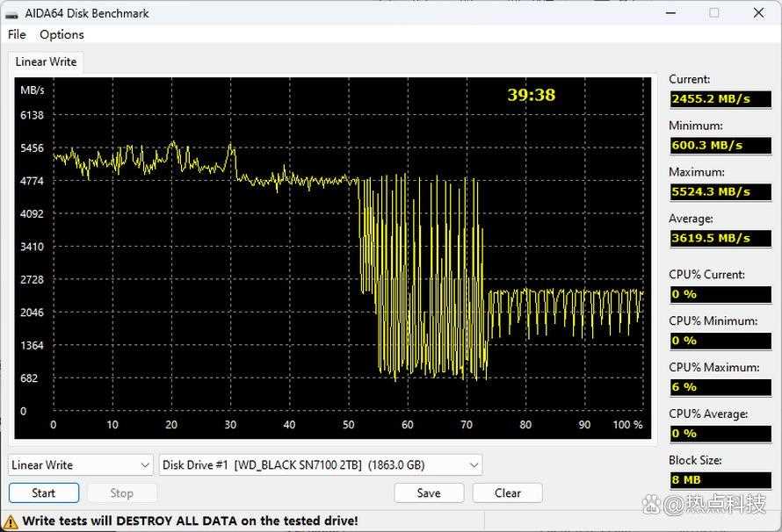Open the Options menu

pos(62,34)
